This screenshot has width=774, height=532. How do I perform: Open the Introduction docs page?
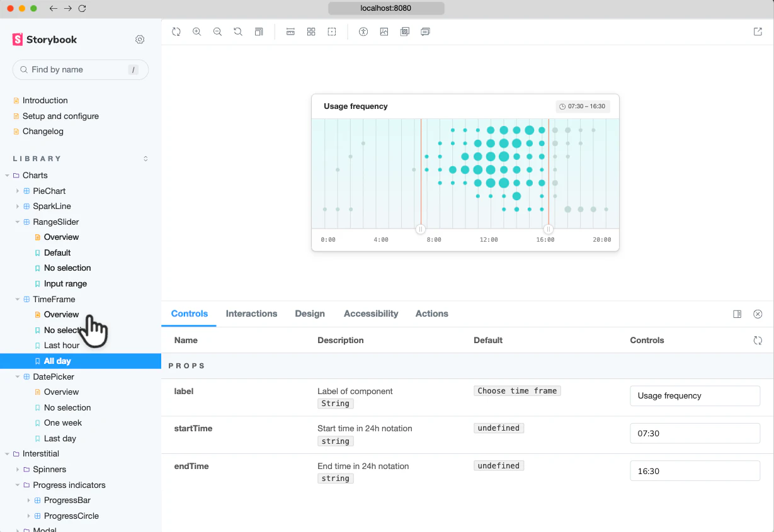click(45, 101)
